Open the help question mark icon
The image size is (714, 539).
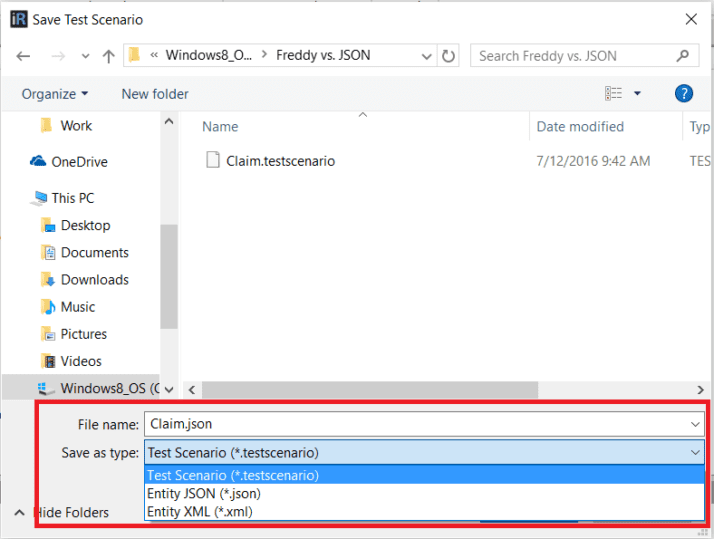pyautogui.click(x=684, y=93)
